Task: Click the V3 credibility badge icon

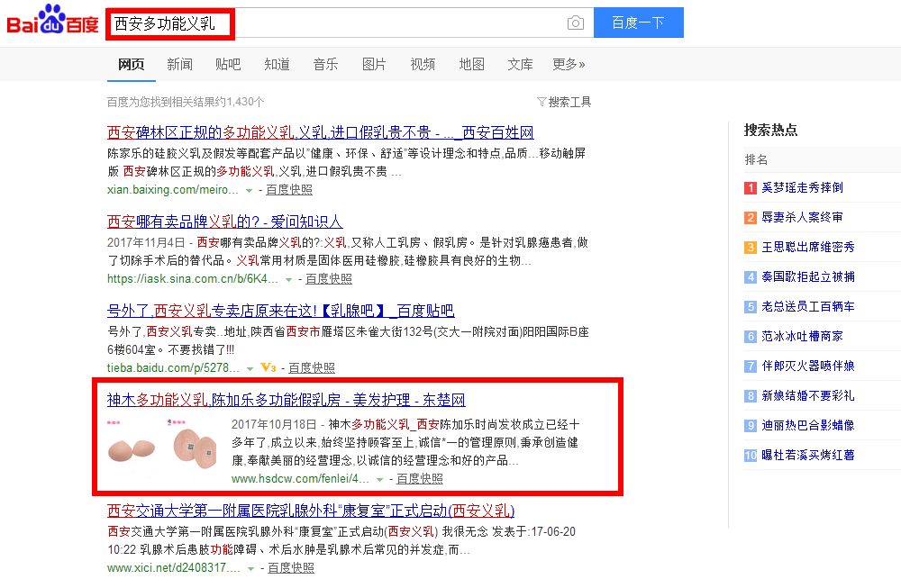Action: point(268,367)
